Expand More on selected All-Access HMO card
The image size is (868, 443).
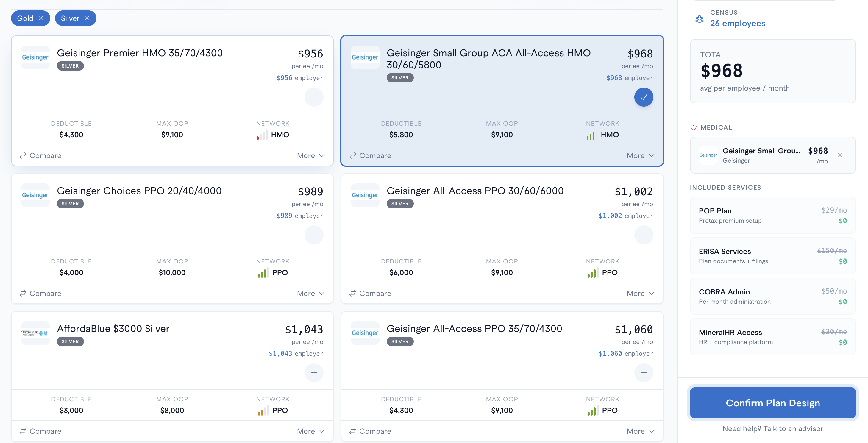[x=641, y=156]
